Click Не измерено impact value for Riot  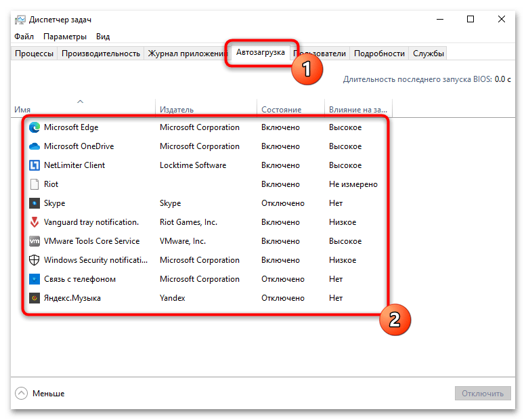tap(353, 184)
